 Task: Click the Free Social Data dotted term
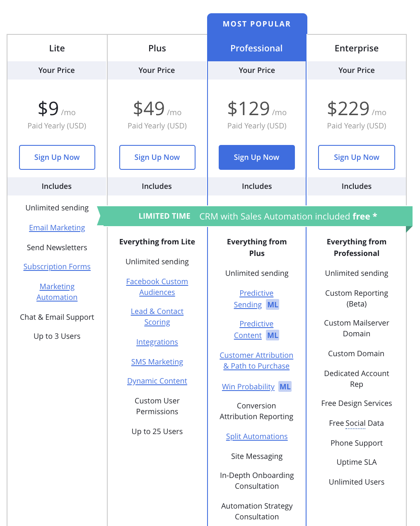pyautogui.click(x=355, y=423)
